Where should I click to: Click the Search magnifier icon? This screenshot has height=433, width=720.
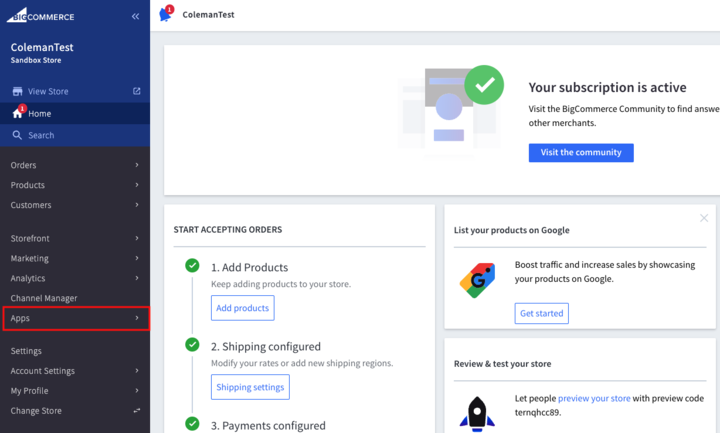pyautogui.click(x=17, y=135)
